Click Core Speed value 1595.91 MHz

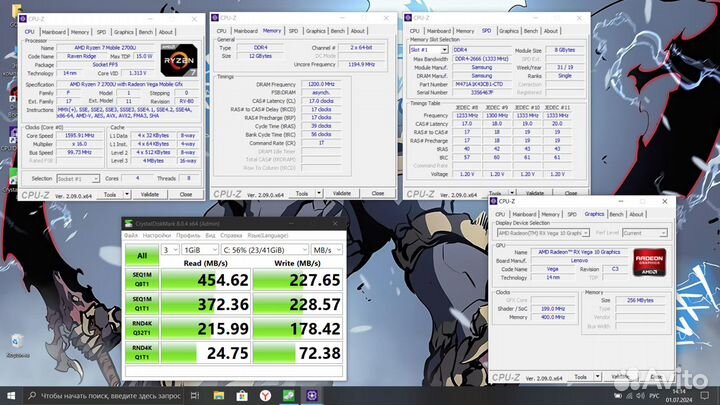coord(79,135)
